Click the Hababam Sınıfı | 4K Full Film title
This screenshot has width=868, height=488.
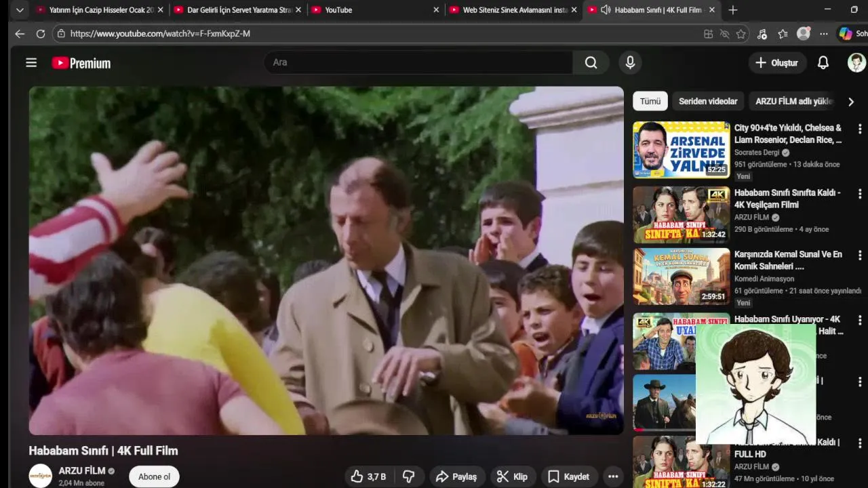103,451
